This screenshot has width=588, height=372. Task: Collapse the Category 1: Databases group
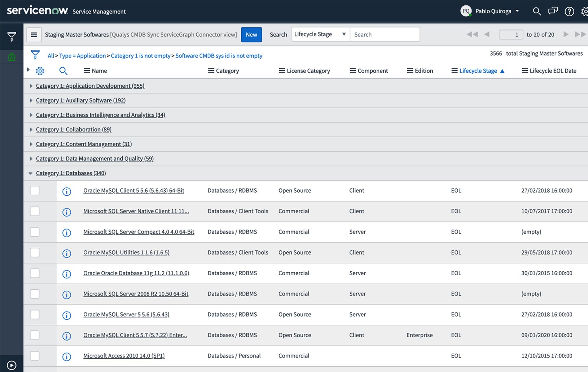click(x=31, y=173)
